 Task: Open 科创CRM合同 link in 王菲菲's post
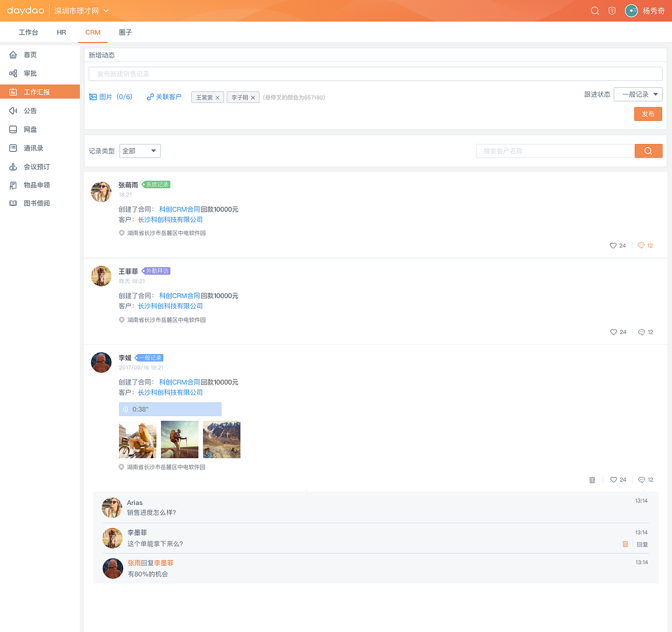[180, 296]
